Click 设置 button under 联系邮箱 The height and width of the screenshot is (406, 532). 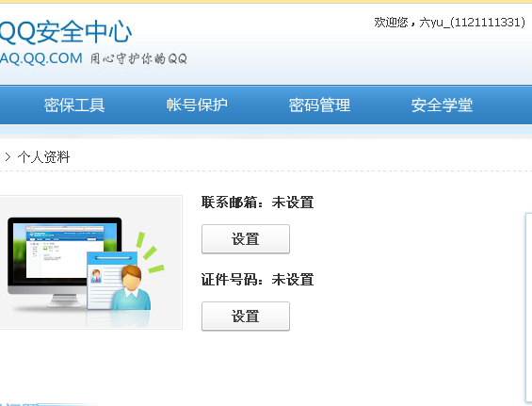[246, 239]
